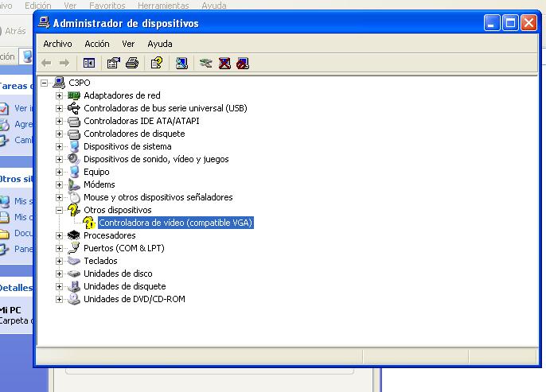Viewport: 546px width, 392px height.
Task: Open Herramientas menu in the background Explorer window
Action: pyautogui.click(x=163, y=6)
